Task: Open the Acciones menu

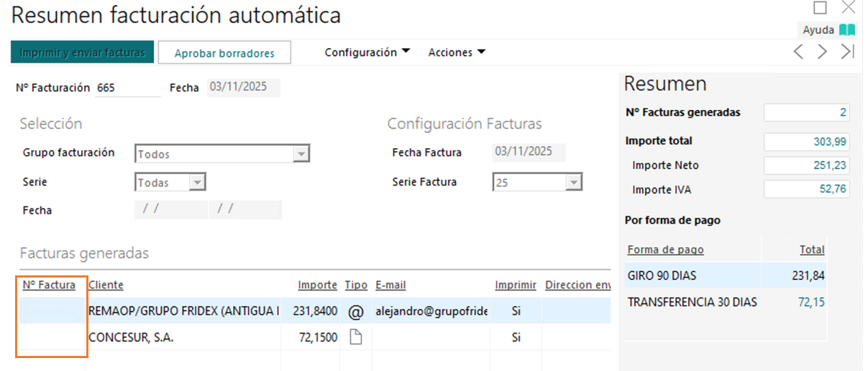Action: click(457, 52)
